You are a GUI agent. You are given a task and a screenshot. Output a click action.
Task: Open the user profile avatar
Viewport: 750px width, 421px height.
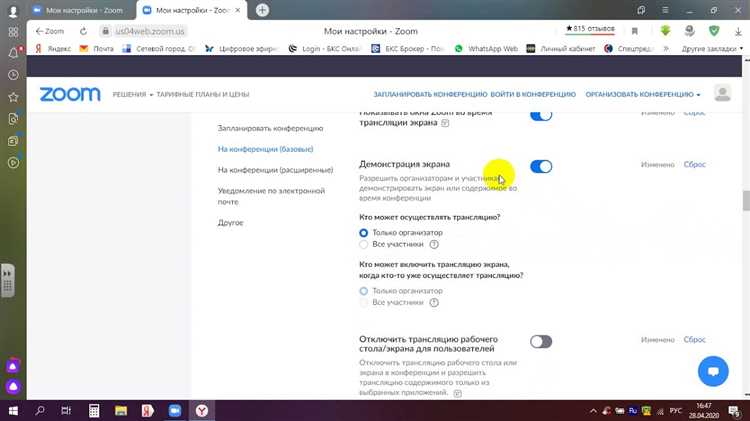pyautogui.click(x=722, y=93)
